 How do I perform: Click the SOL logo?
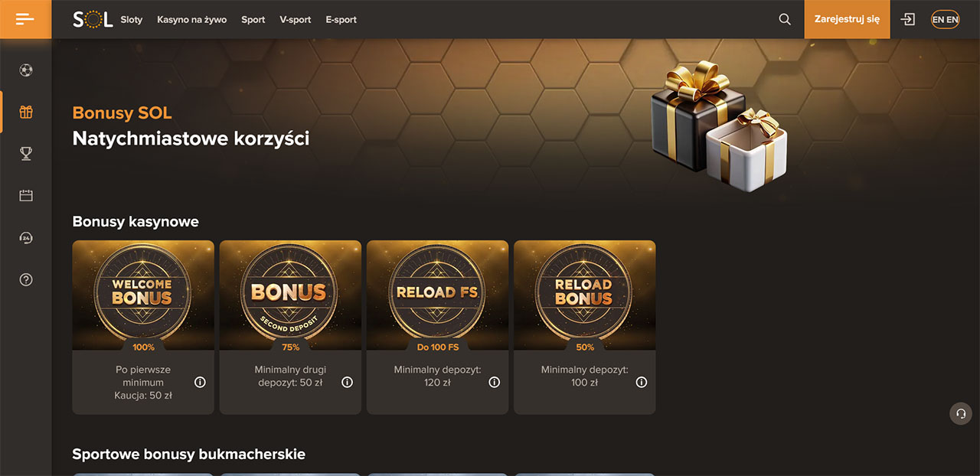pyautogui.click(x=93, y=20)
